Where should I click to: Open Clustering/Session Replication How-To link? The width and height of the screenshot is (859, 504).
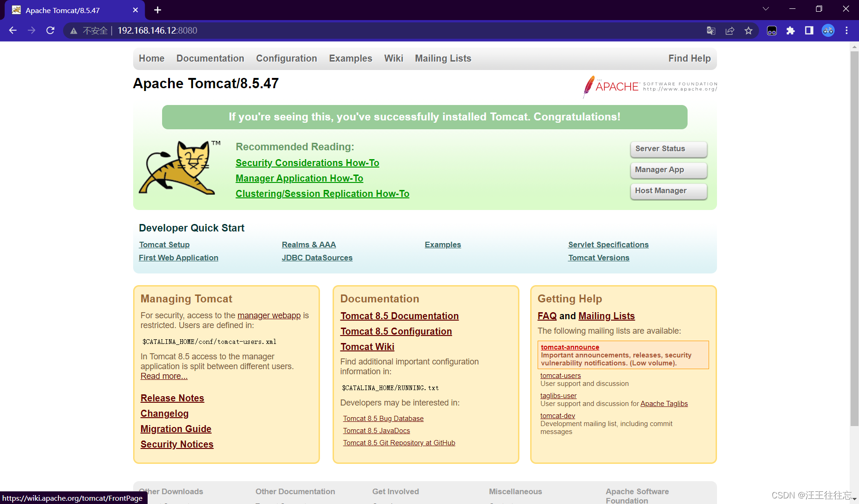(x=322, y=194)
